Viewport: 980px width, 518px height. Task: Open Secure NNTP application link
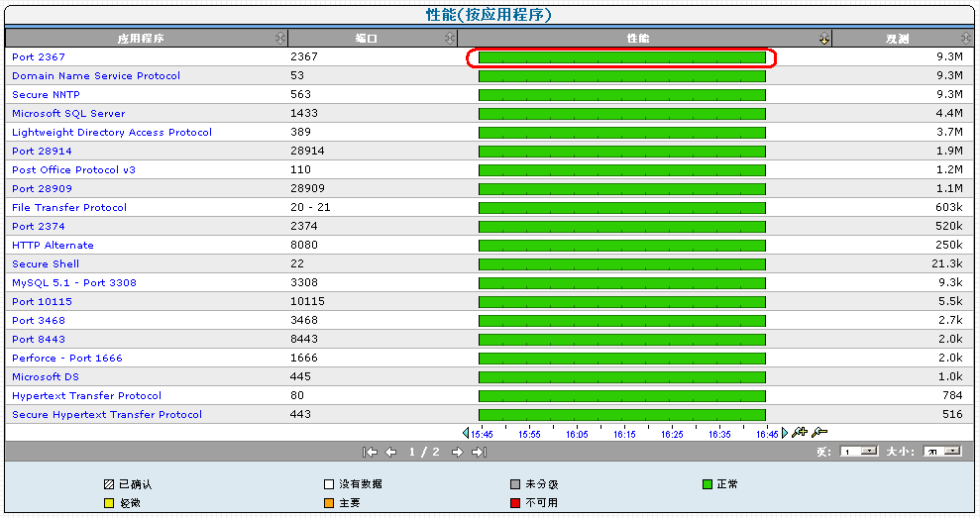[x=47, y=94]
